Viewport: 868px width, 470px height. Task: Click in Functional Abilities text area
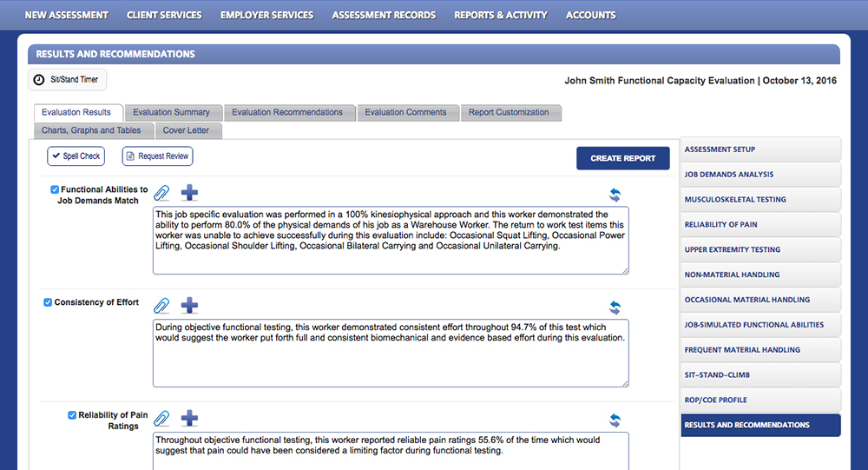[391, 241]
